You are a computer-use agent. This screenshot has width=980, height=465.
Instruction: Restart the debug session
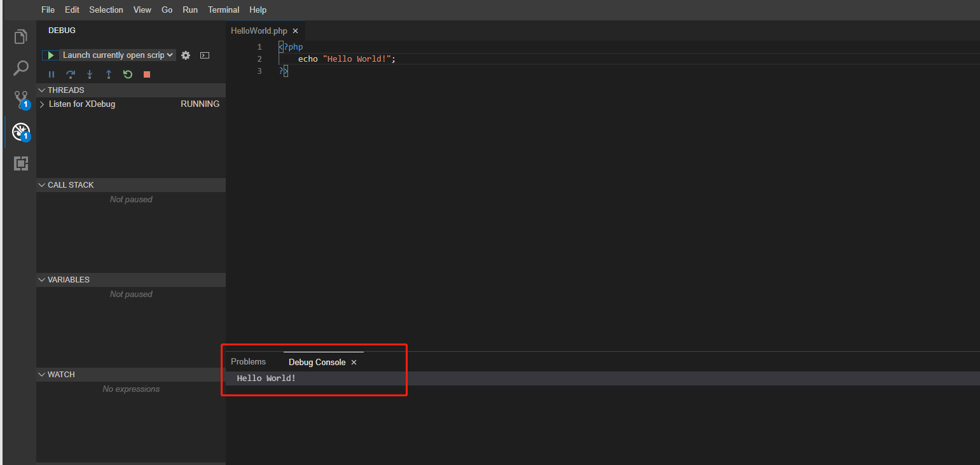[128, 74]
